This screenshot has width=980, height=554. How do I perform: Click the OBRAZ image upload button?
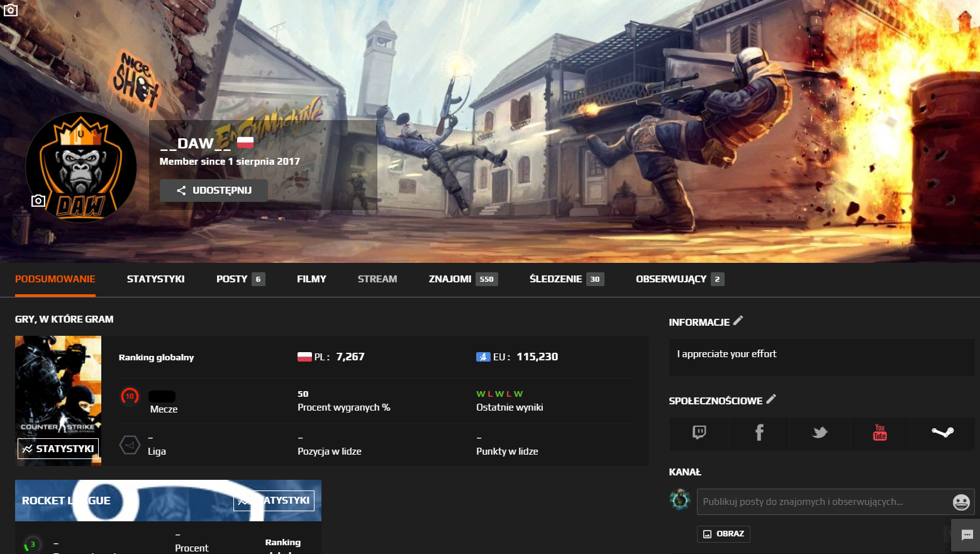(x=723, y=534)
